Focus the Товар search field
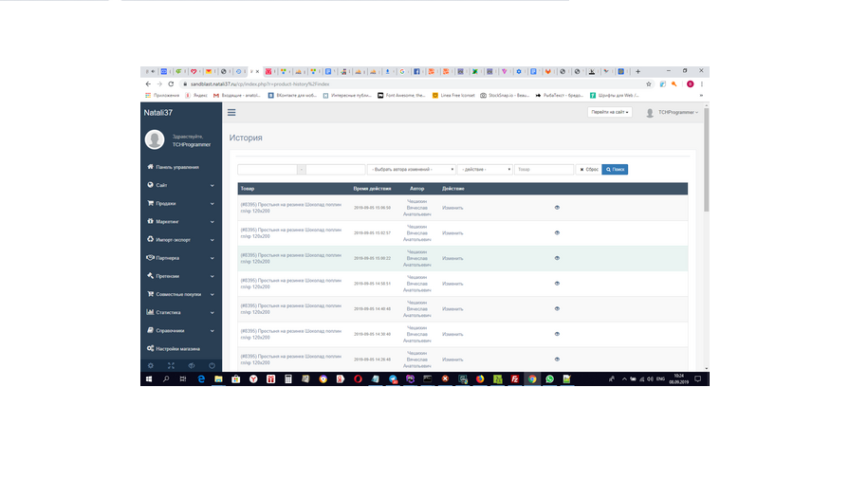 544,170
